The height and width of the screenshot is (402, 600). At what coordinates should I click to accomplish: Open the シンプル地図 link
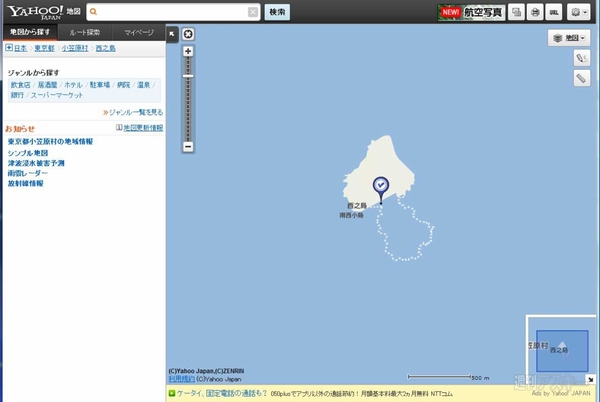[28, 153]
